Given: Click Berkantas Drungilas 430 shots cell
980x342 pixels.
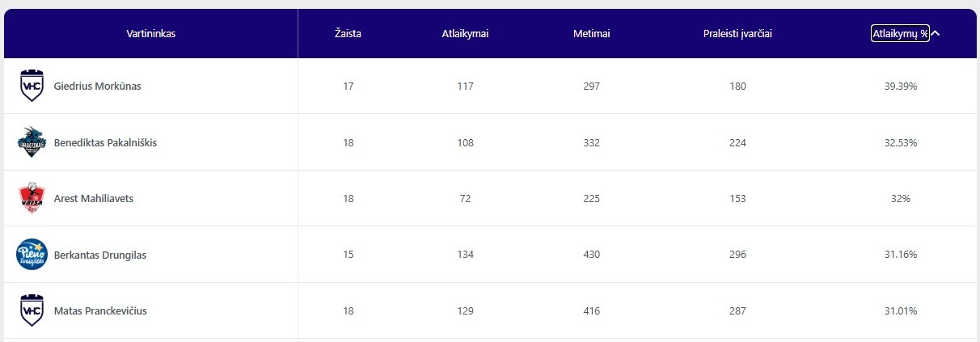Looking at the screenshot, I should [x=591, y=255].
